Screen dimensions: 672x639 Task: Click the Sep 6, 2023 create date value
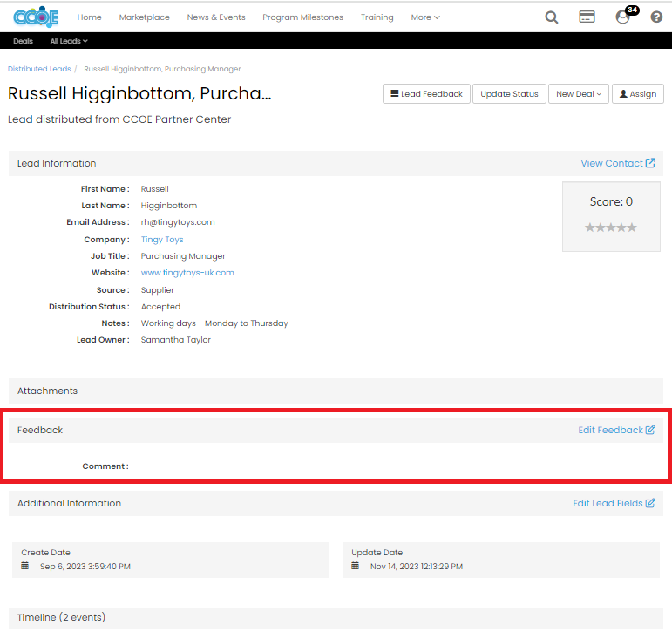point(85,566)
